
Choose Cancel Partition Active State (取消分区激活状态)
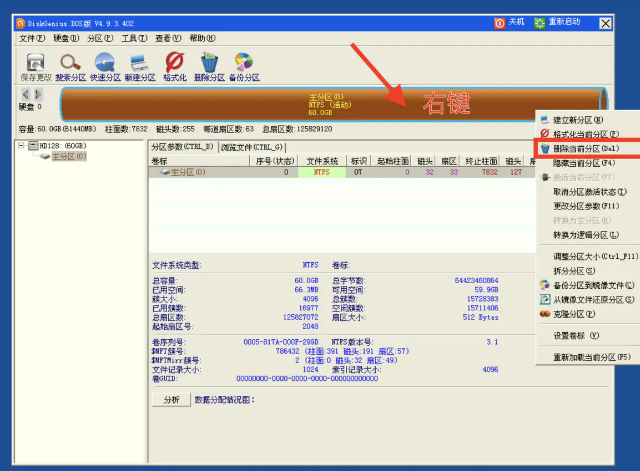tap(588, 192)
